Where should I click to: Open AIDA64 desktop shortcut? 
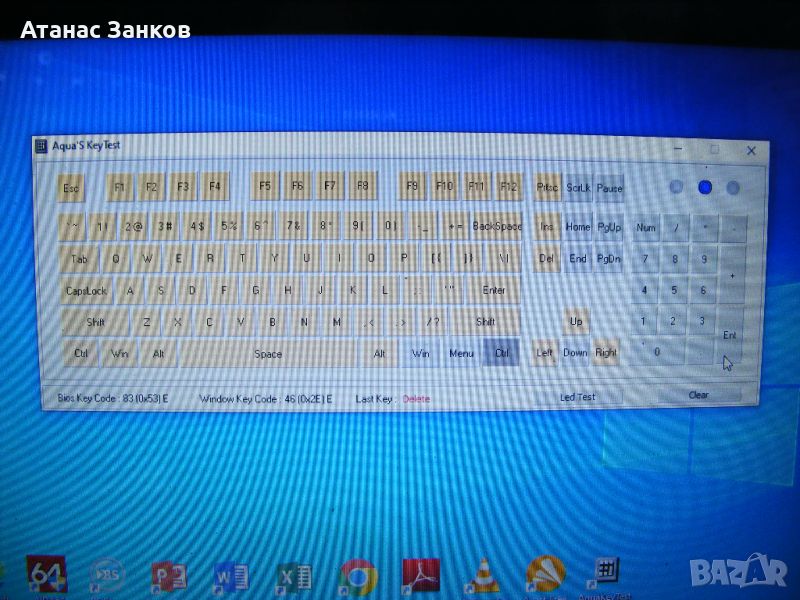tap(46, 574)
